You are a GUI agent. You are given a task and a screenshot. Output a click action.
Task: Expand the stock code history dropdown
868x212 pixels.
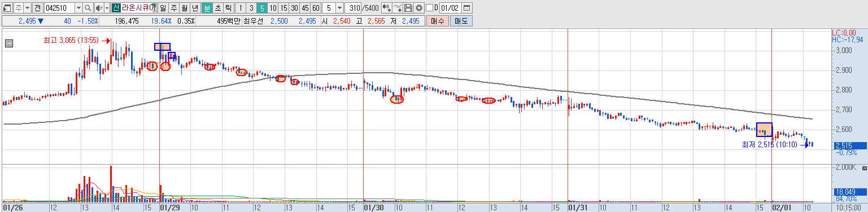click(78, 8)
